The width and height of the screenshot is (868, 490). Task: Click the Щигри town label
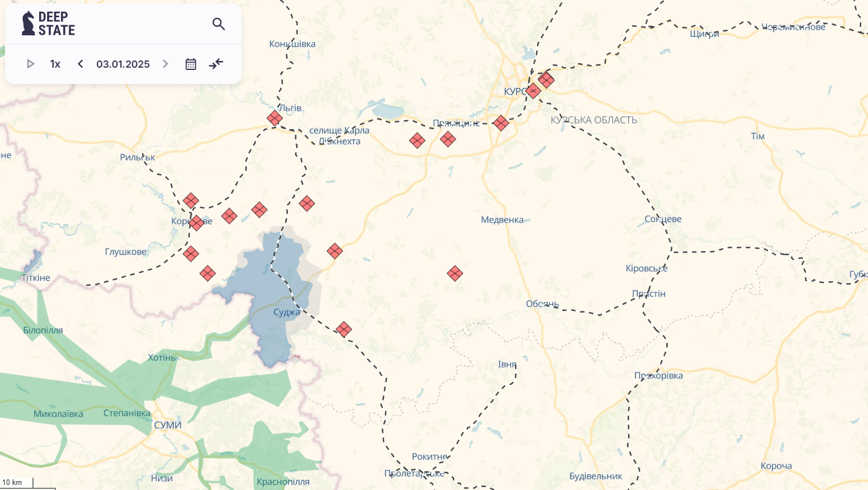[x=704, y=34]
